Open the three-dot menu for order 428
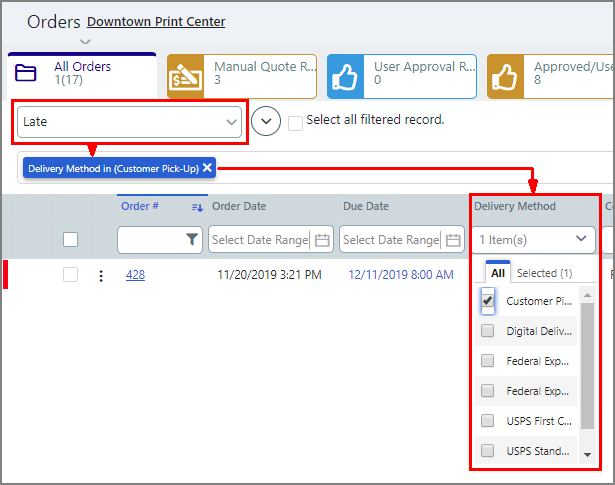Viewport: 615px width, 485px height. (100, 276)
